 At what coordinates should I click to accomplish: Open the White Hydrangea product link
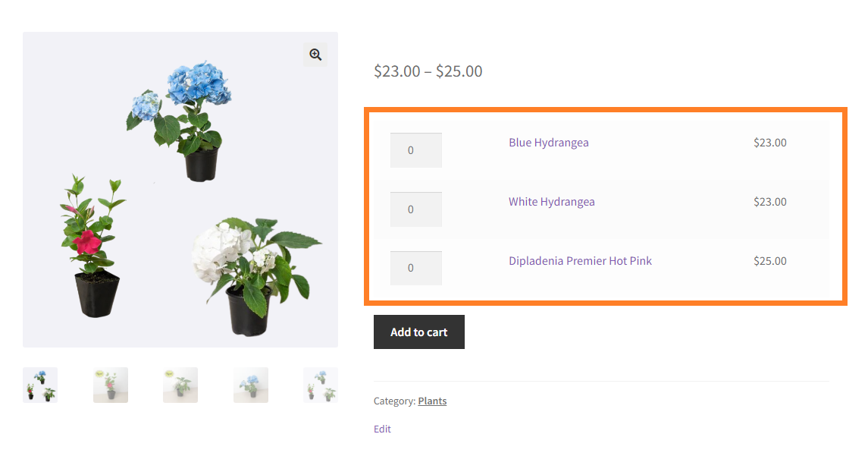click(551, 202)
